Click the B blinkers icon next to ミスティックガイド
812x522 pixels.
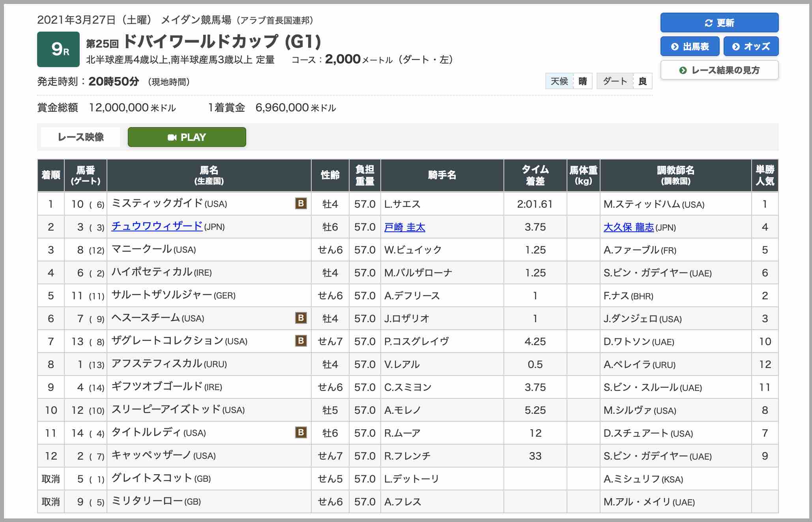[x=301, y=204]
